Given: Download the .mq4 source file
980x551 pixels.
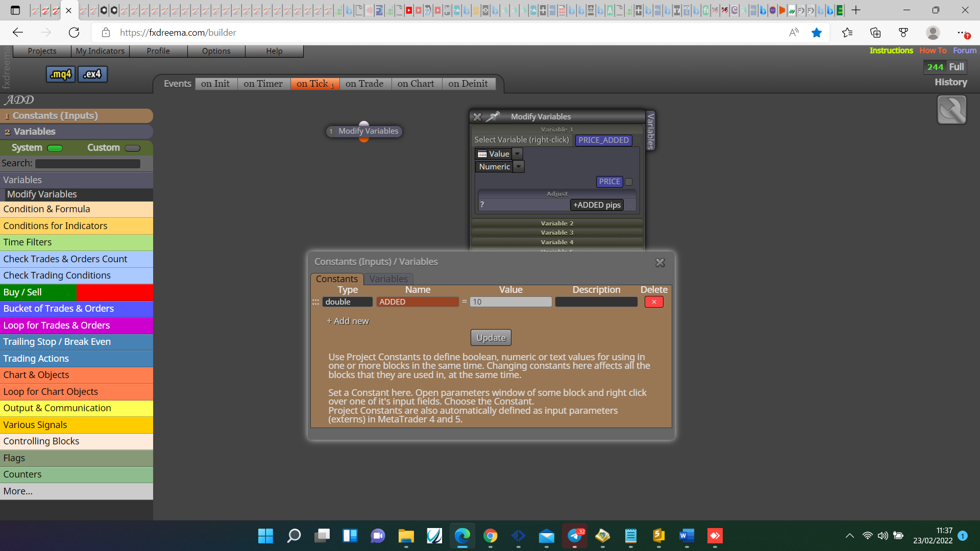Looking at the screenshot, I should point(61,74).
